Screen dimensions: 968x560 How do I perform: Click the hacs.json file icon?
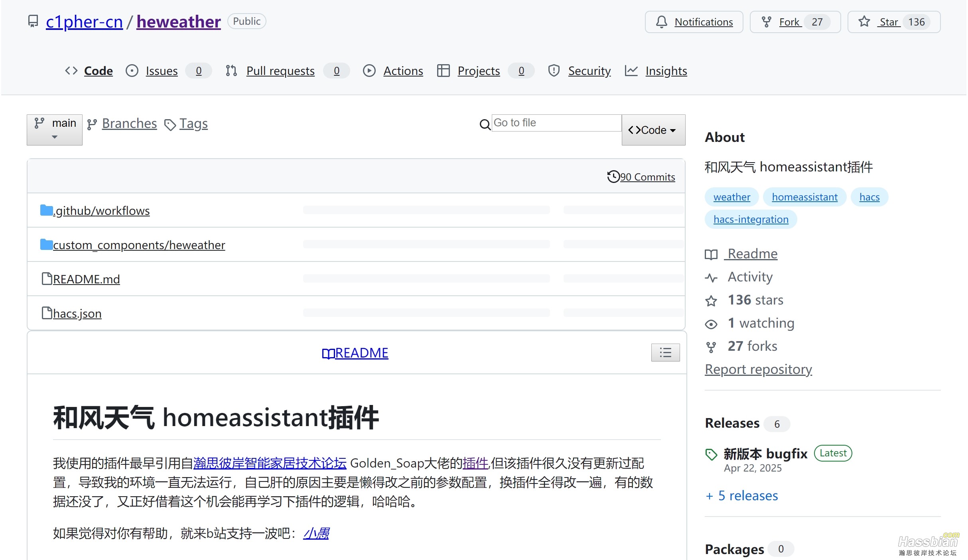(47, 313)
